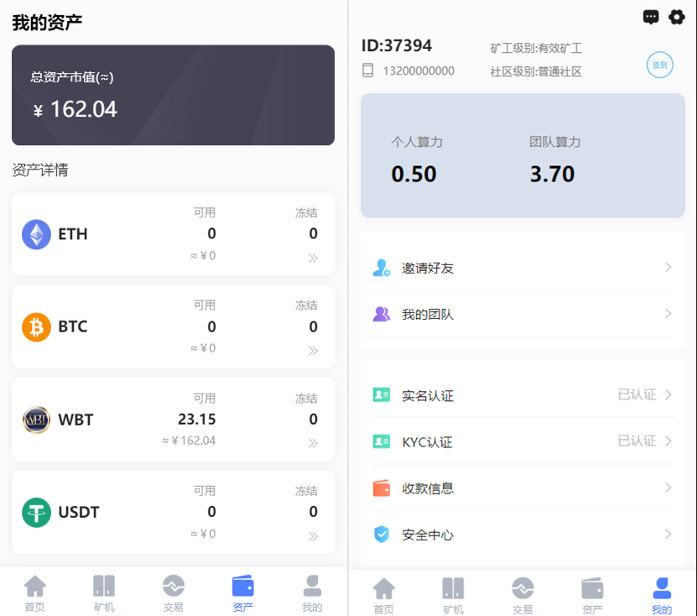Go to 交易 tab in left screen
Screen dimensions: 697x616
tap(174, 593)
